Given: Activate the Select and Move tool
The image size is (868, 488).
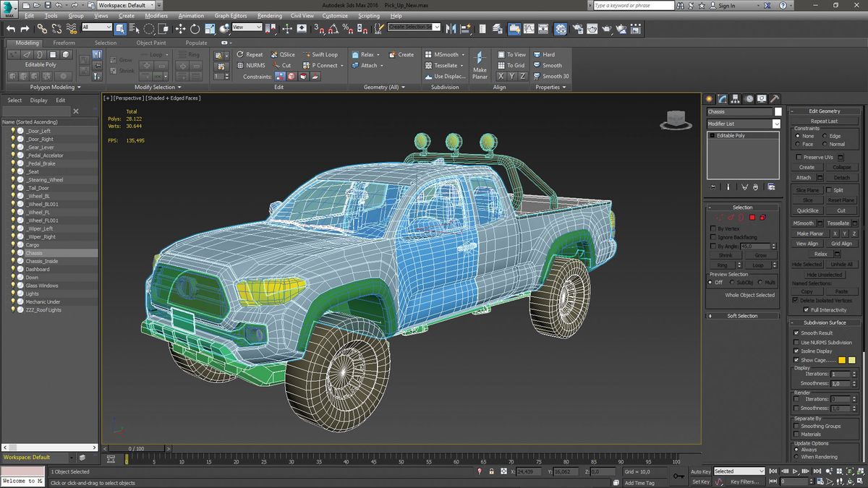Looking at the screenshot, I should 181,29.
